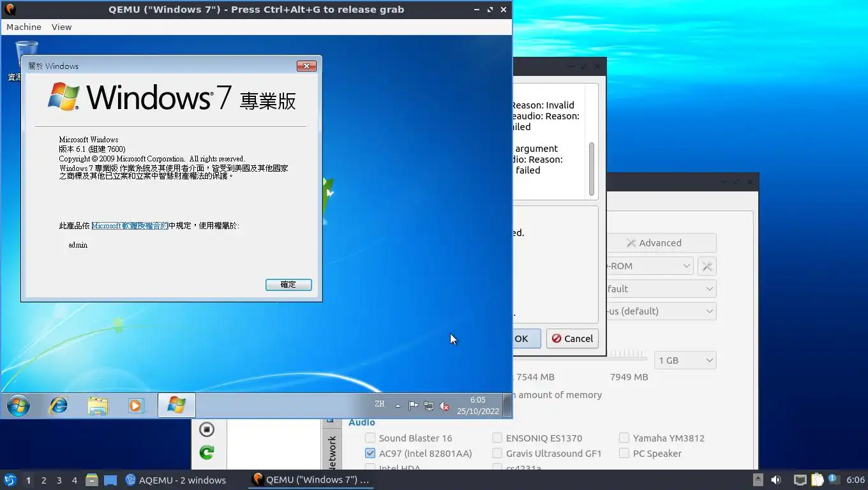Click the host network tray icon

800,480
